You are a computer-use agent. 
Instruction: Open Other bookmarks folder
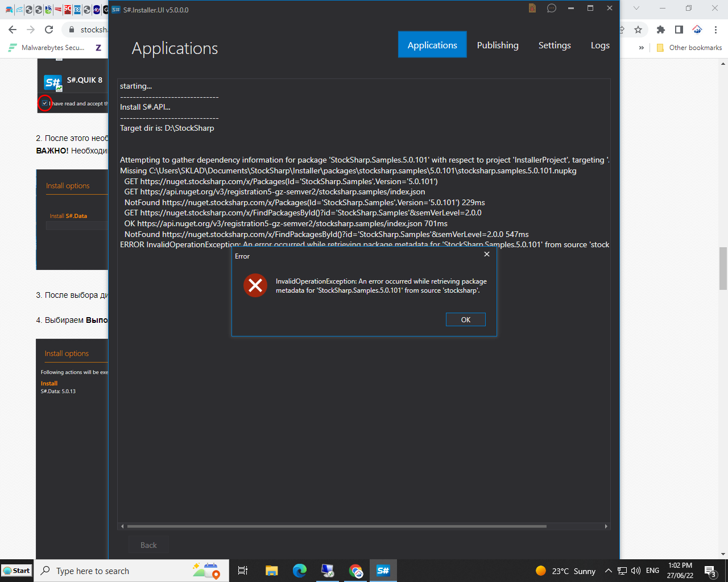click(689, 48)
